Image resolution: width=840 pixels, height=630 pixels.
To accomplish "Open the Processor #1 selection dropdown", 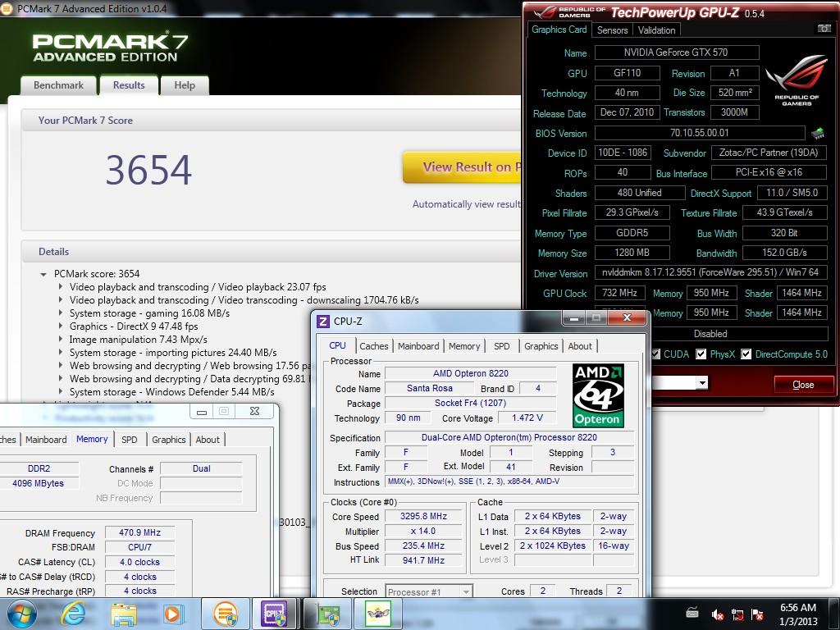I will click(x=428, y=591).
